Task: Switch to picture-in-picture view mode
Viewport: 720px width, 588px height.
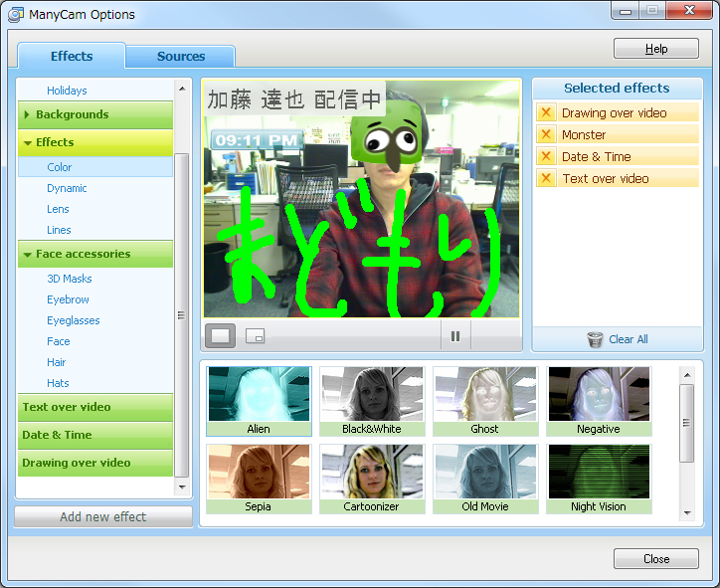Action: pos(255,336)
